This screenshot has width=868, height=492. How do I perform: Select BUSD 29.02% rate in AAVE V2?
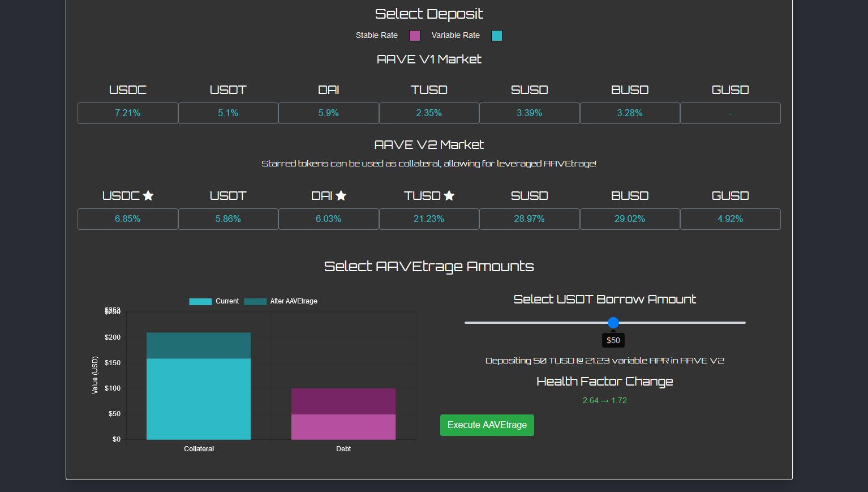pyautogui.click(x=630, y=219)
